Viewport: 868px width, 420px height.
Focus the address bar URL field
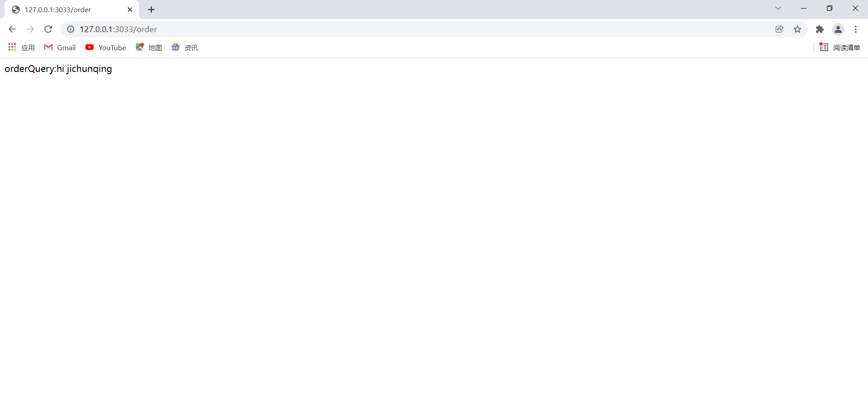pos(420,29)
